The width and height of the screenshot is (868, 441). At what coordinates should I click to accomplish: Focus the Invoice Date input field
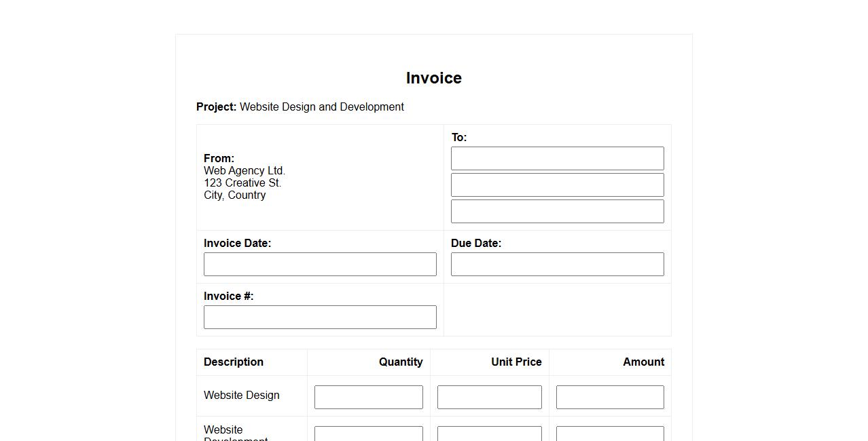[x=320, y=264]
